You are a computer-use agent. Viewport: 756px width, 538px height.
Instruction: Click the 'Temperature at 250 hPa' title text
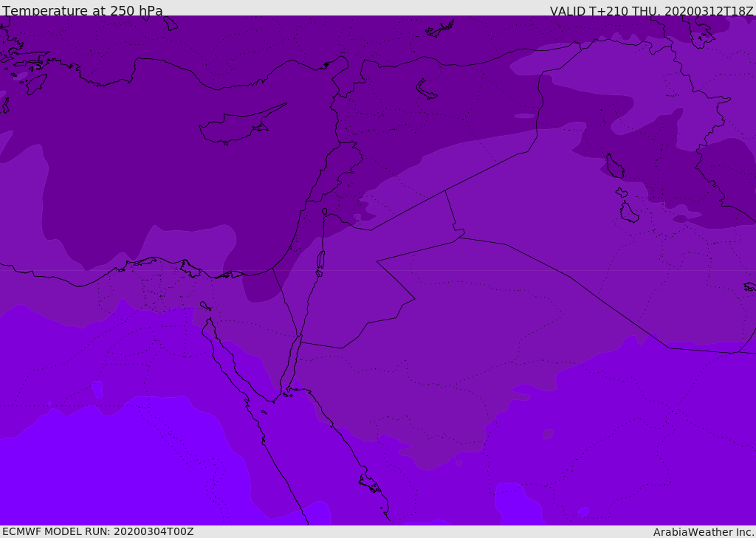point(83,10)
